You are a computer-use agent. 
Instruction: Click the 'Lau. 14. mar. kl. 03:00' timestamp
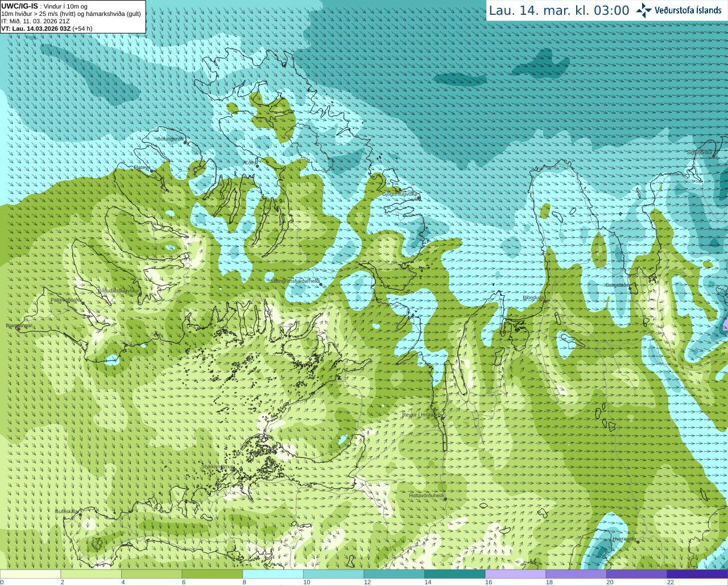click(559, 10)
